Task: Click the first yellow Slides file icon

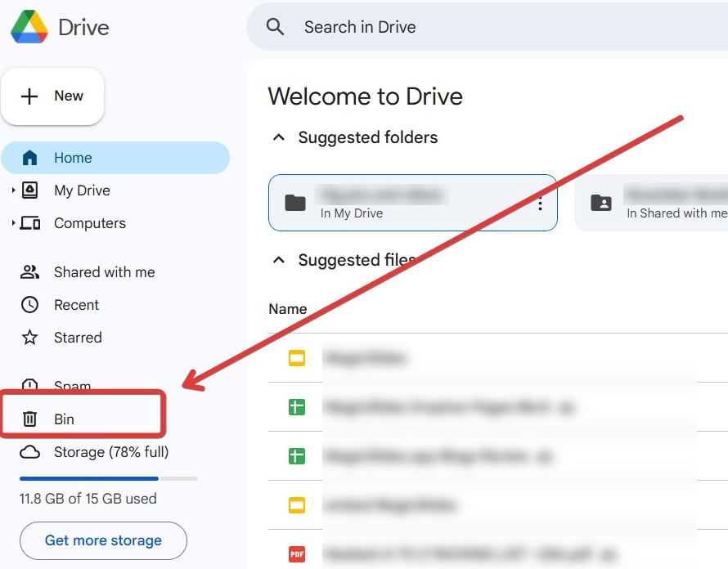Action: tap(297, 358)
